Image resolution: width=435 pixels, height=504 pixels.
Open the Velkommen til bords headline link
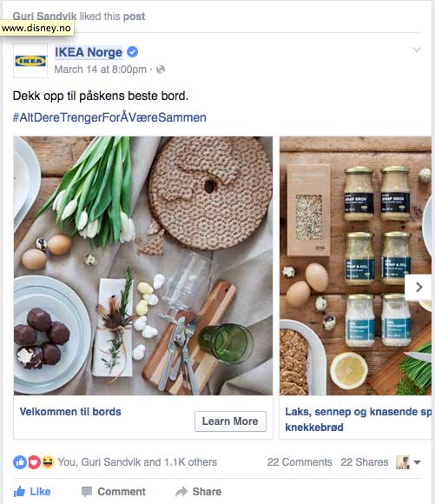(x=70, y=412)
